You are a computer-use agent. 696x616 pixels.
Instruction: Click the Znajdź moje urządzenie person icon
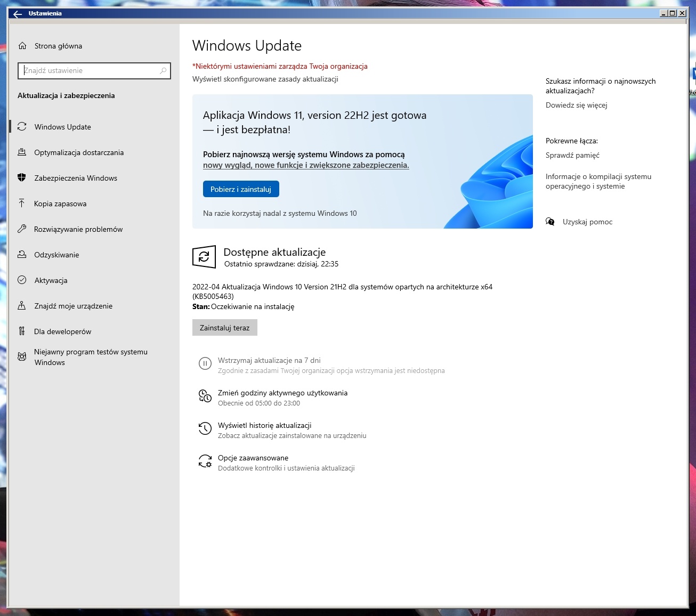[x=22, y=306]
